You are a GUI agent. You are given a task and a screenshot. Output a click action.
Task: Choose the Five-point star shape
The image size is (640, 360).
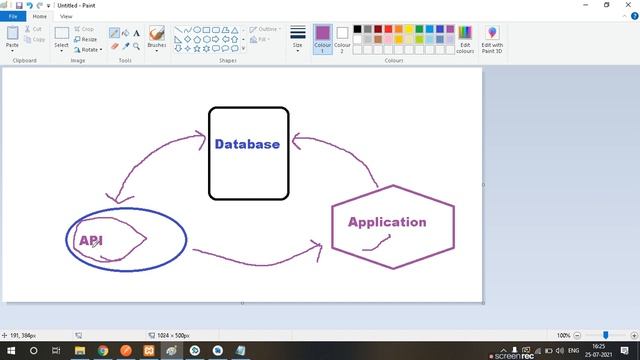pos(197,49)
